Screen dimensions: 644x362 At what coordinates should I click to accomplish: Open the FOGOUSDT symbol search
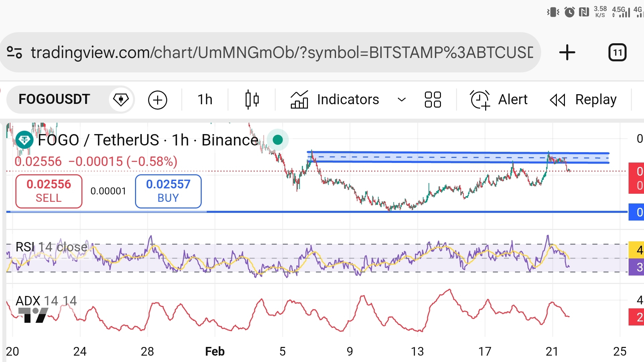[54, 100]
